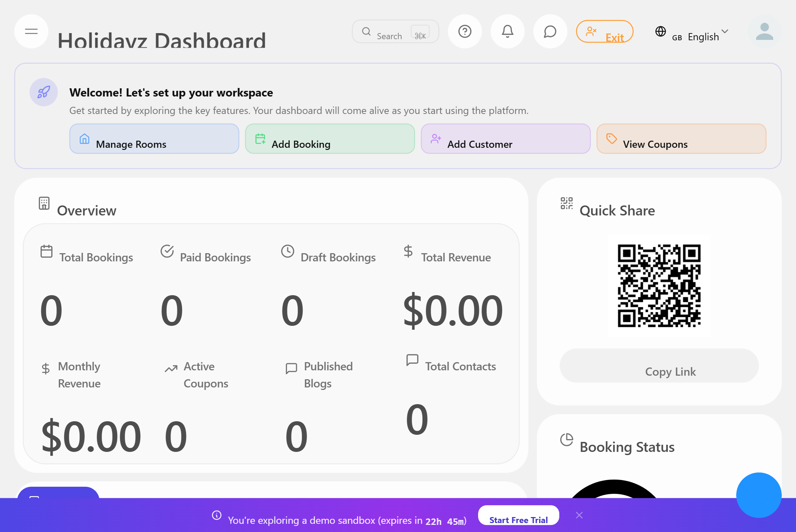Click the user profile avatar
Image resolution: width=796 pixels, height=532 pixels.
click(764, 31)
